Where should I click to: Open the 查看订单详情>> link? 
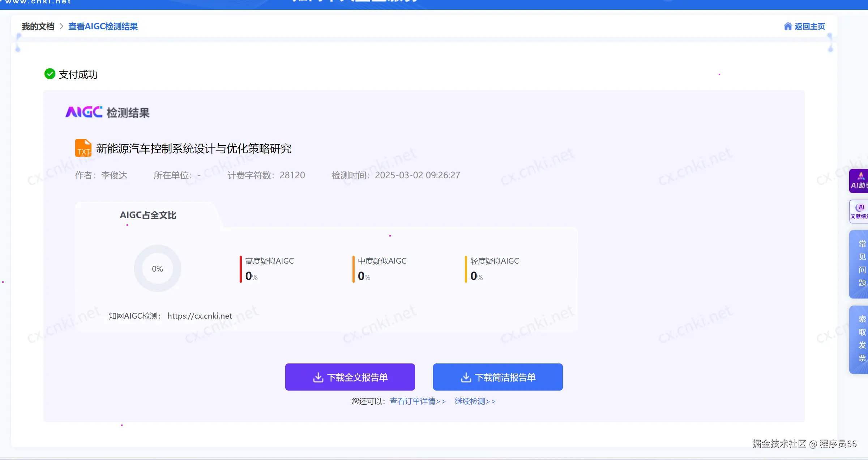tap(418, 401)
